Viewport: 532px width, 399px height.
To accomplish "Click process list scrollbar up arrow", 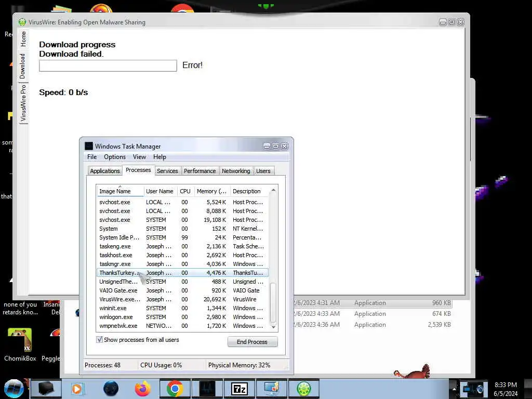I will 273,191.
